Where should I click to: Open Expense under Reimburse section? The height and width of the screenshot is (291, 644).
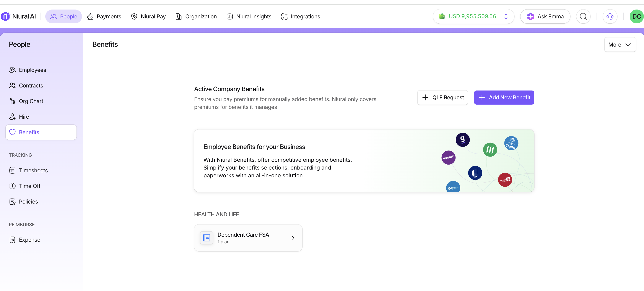29,240
